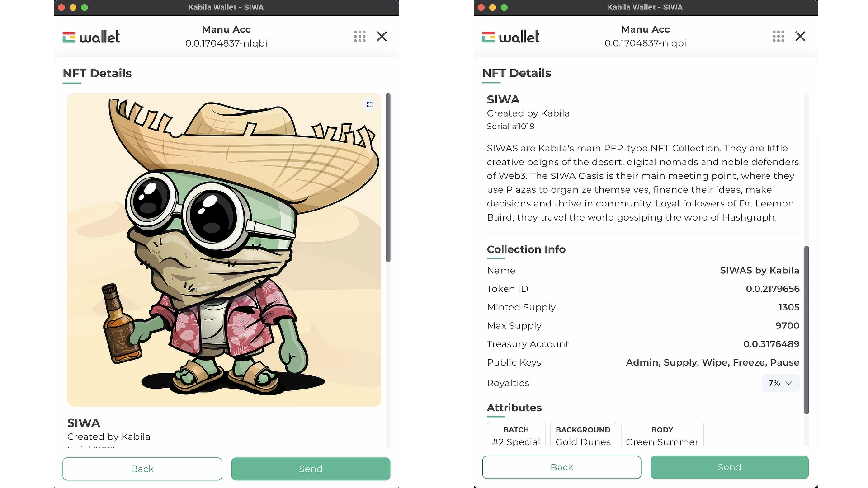Click the Kabila wallet logo in left window
Screen dimensions: 868x488
91,37
